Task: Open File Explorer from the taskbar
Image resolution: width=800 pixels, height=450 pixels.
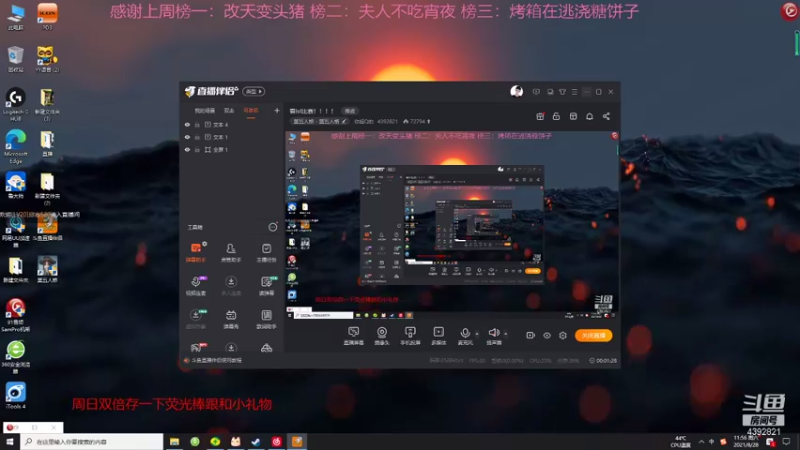Action: [x=174, y=441]
